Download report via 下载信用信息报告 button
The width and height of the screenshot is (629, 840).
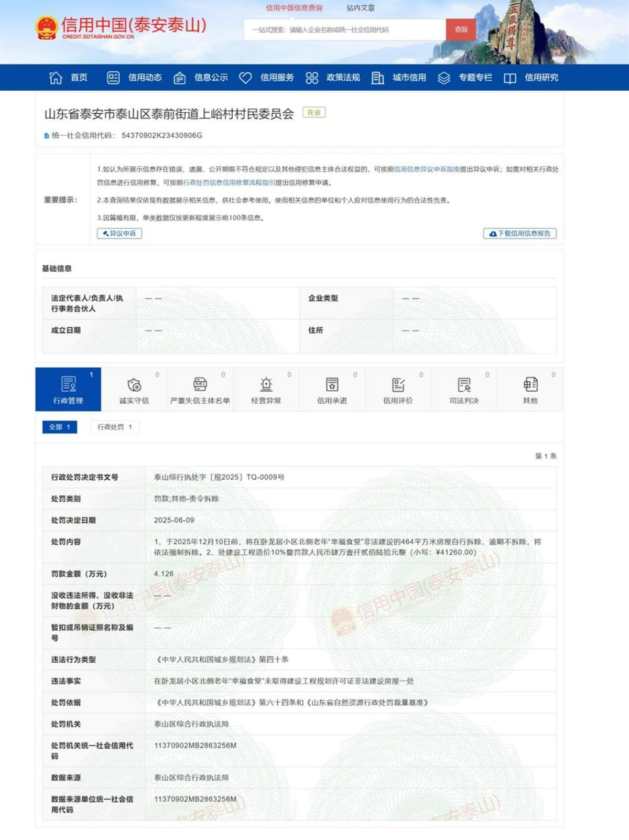pyautogui.click(x=519, y=233)
